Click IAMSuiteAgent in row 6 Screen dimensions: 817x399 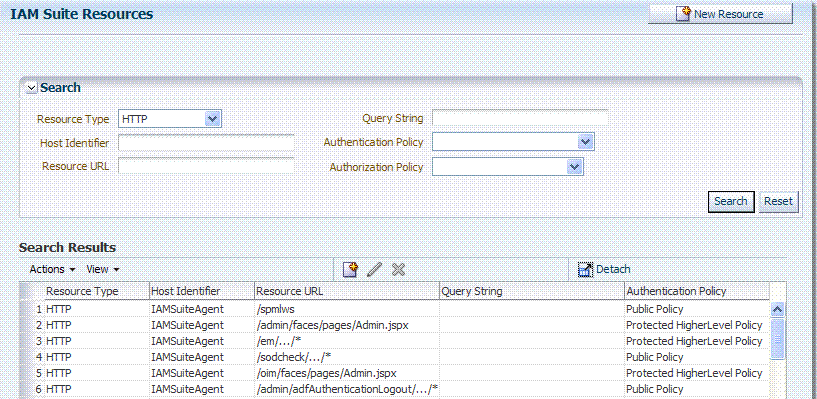pyautogui.click(x=187, y=390)
